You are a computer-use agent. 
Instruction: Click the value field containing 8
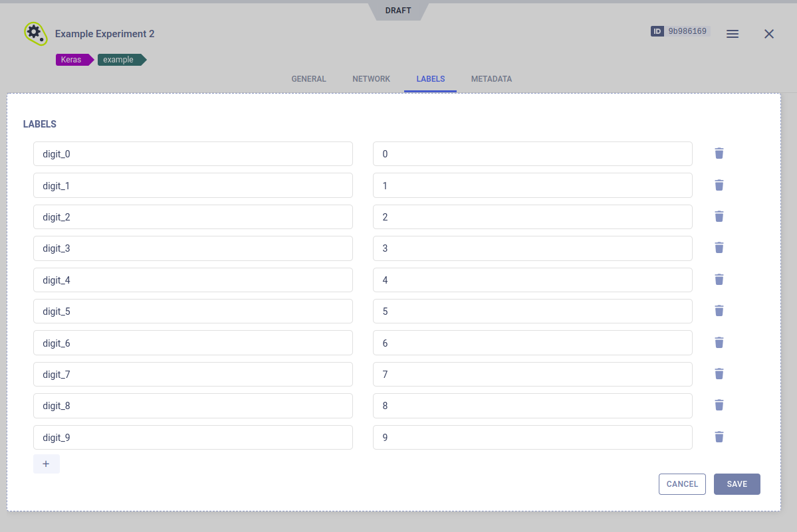[532, 406]
